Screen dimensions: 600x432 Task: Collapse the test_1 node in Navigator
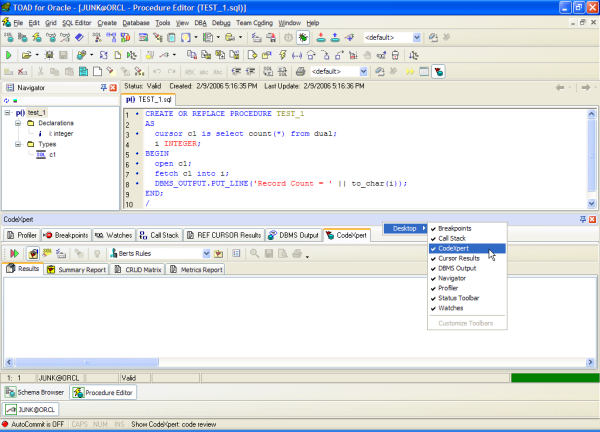7,112
